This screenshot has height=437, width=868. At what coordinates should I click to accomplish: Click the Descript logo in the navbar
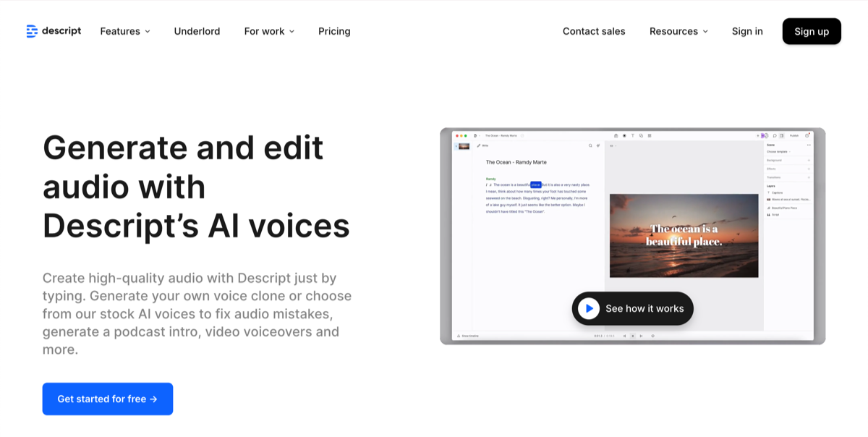tap(53, 30)
